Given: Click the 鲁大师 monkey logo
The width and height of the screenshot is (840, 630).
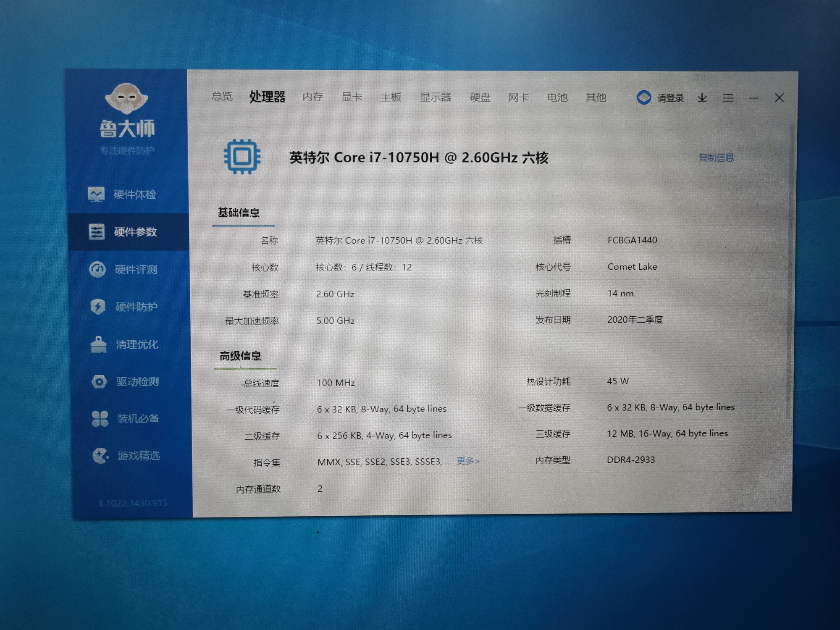Looking at the screenshot, I should (126, 99).
